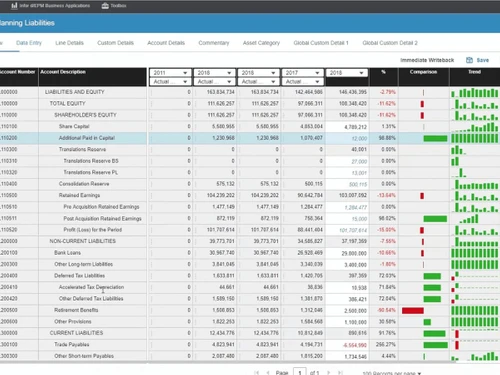Edit Translations Reserve BS 2018 cell 27,000

click(347, 161)
